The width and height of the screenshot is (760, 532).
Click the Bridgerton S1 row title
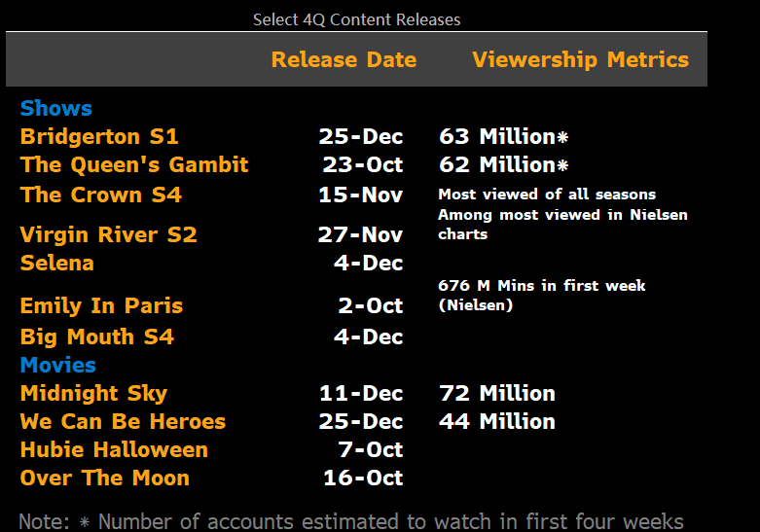(x=99, y=136)
